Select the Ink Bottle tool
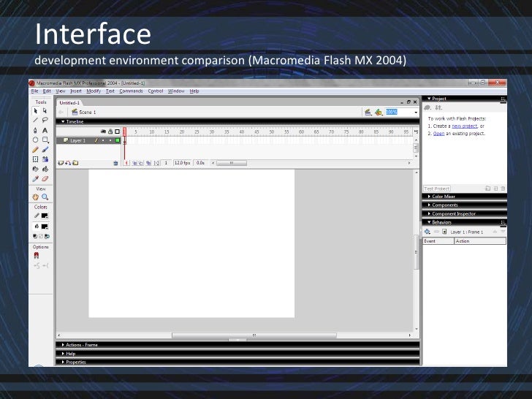532x399 pixels. tap(36, 169)
